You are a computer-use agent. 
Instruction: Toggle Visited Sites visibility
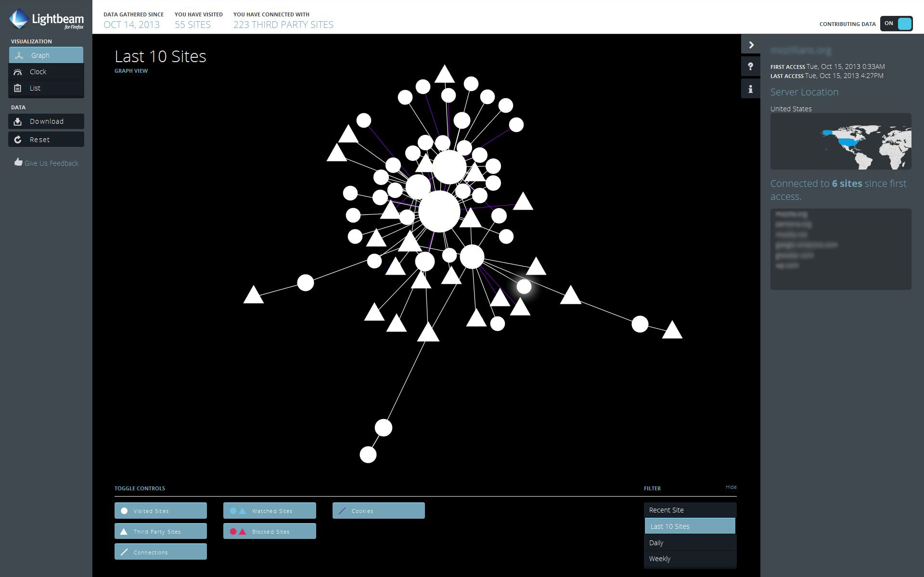click(160, 511)
